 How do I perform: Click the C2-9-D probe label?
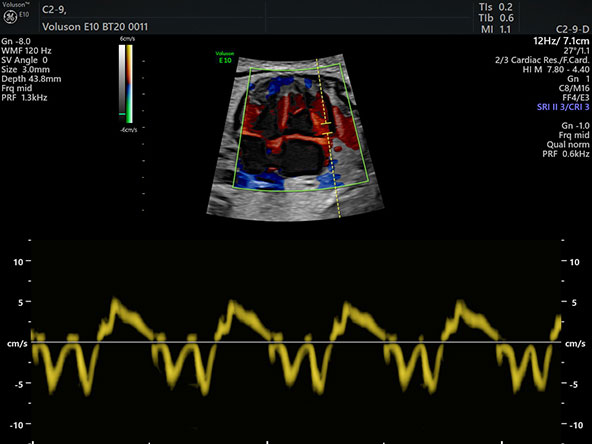[x=572, y=29]
